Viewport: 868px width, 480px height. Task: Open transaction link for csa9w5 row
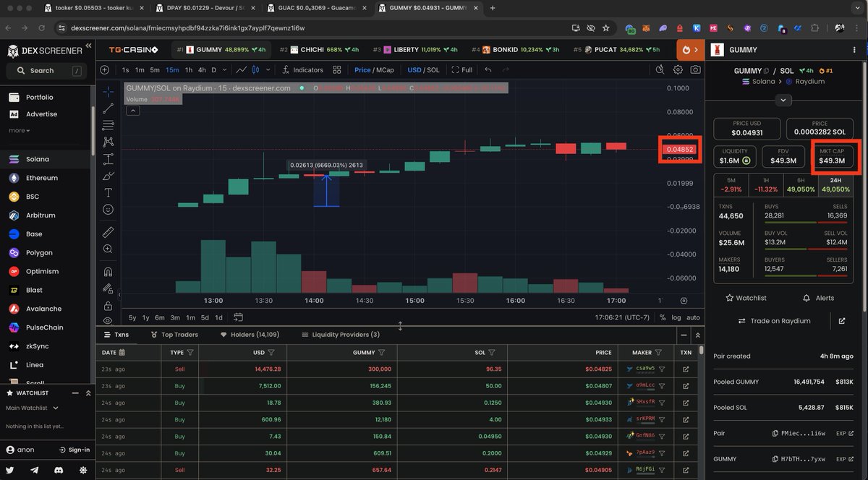tap(686, 369)
